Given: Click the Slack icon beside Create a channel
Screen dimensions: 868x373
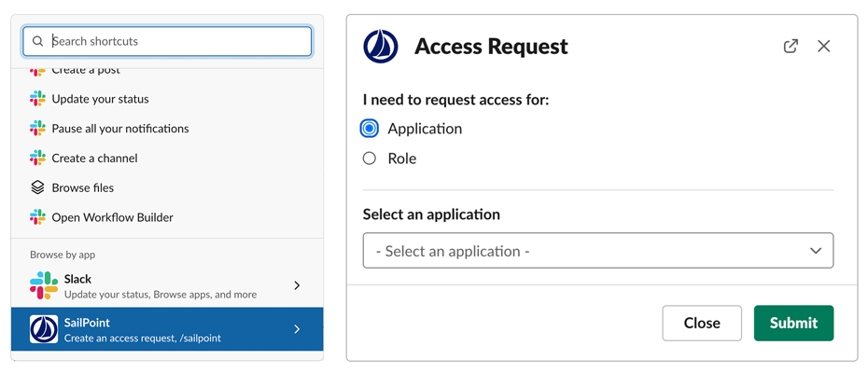Looking at the screenshot, I should (x=37, y=159).
